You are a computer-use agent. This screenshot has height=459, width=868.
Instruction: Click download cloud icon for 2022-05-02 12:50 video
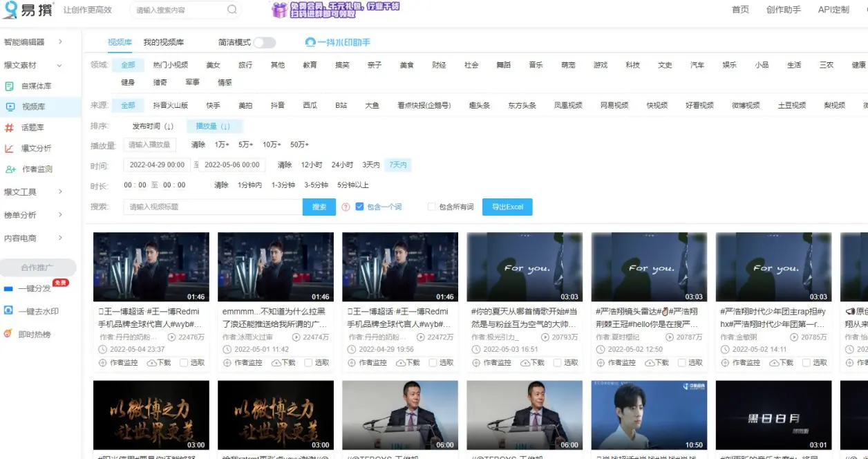click(x=649, y=362)
